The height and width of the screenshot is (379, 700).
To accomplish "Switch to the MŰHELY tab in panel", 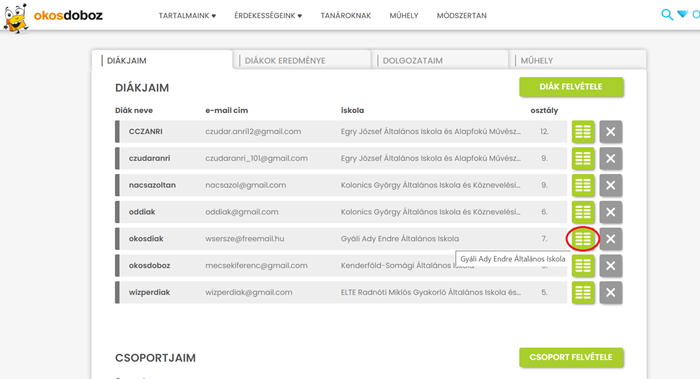I will point(578,60).
